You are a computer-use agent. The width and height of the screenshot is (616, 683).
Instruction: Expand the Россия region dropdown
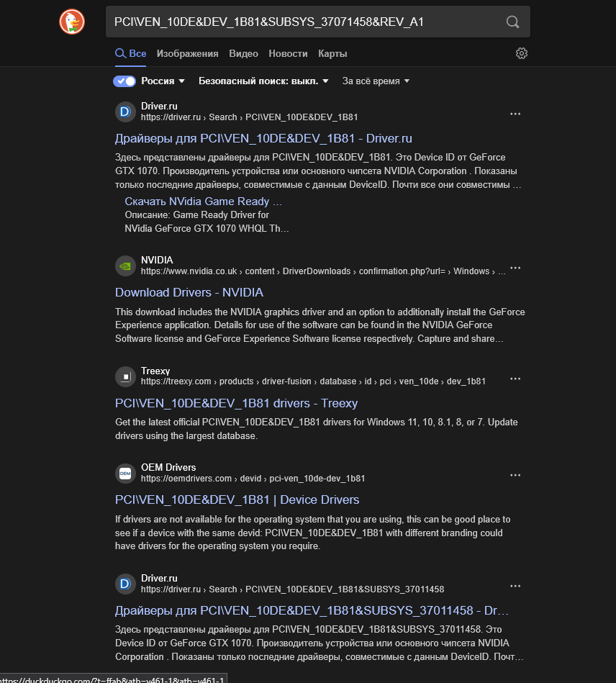pos(163,81)
